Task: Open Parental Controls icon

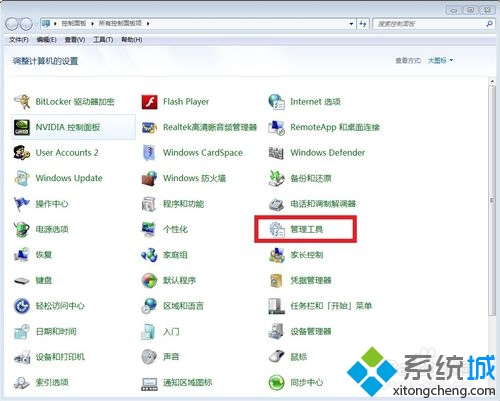Action: coord(277,255)
